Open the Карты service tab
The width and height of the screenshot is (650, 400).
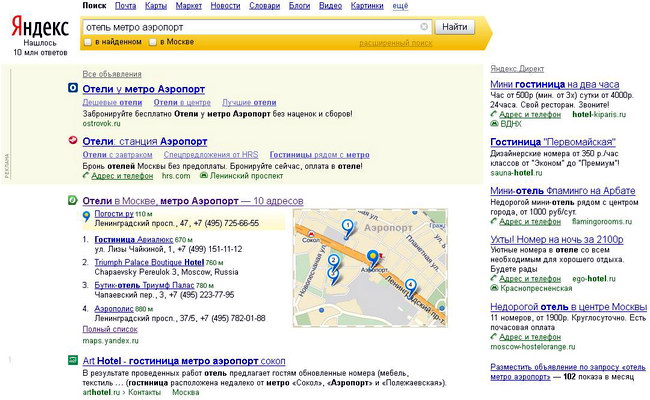(x=156, y=6)
